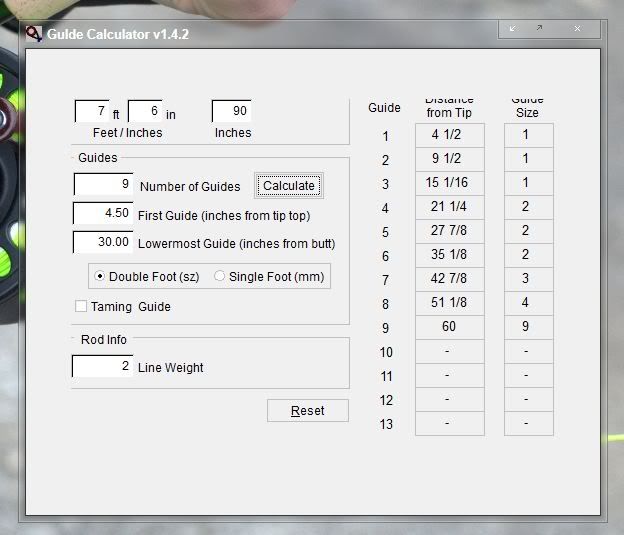Focus the Line Weight input field
The image size is (624, 535).
102,366
